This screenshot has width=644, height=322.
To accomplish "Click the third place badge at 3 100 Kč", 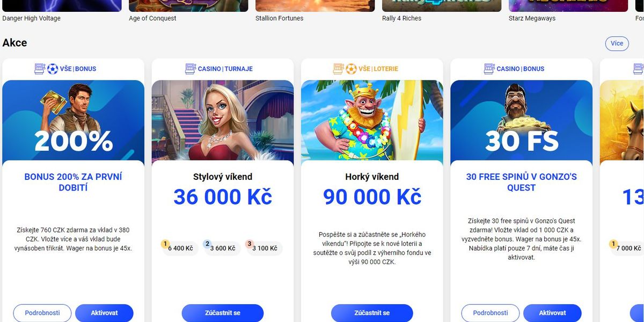I will click(x=249, y=244).
